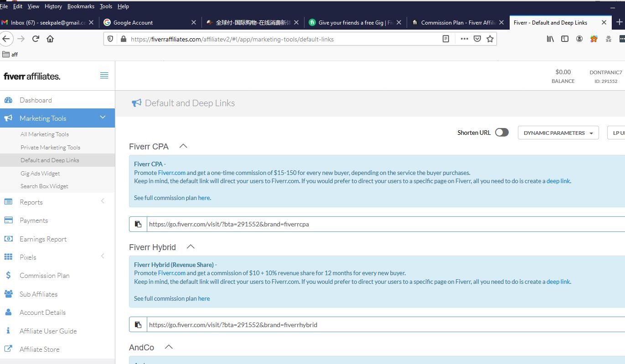Open the Affiliate Store external link
Image resolution: width=625 pixels, height=364 pixels.
pyautogui.click(x=39, y=349)
